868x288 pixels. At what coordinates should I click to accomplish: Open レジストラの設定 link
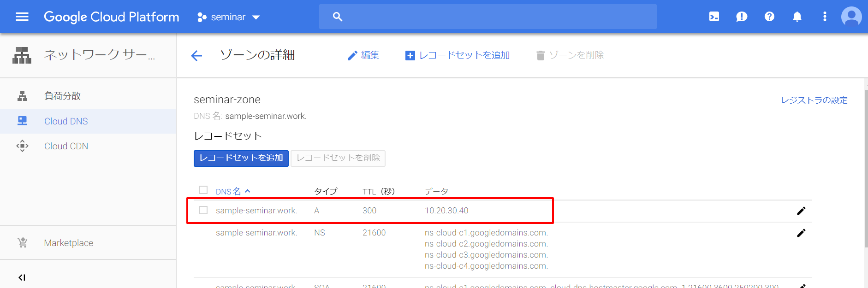[814, 100]
